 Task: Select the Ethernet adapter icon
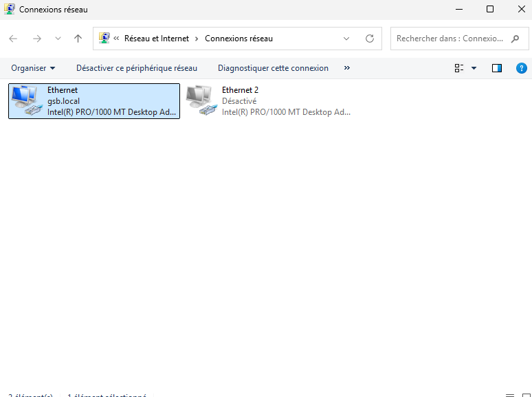click(x=27, y=100)
